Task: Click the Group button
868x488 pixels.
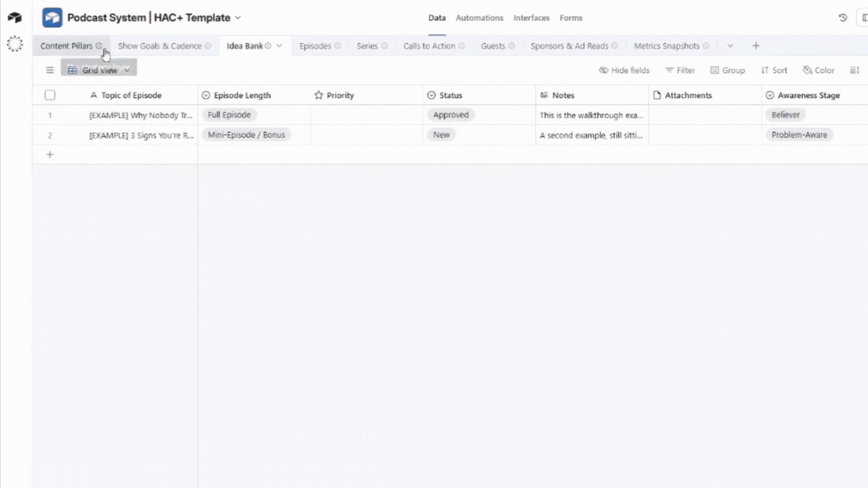Action: [727, 70]
